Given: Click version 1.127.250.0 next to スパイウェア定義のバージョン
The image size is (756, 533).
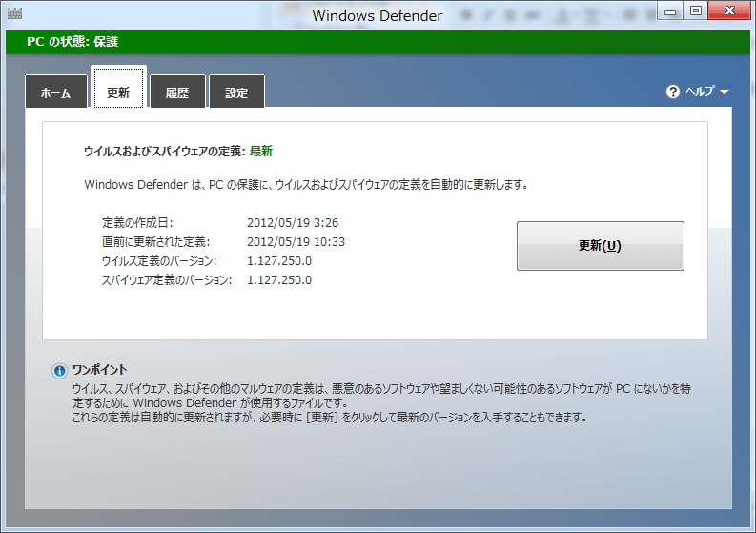Looking at the screenshot, I should [x=279, y=280].
